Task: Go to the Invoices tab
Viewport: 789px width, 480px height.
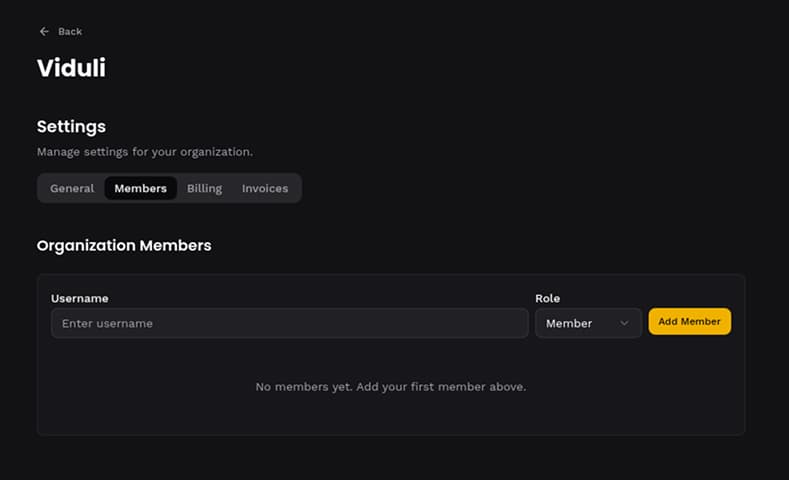Action: click(x=265, y=188)
